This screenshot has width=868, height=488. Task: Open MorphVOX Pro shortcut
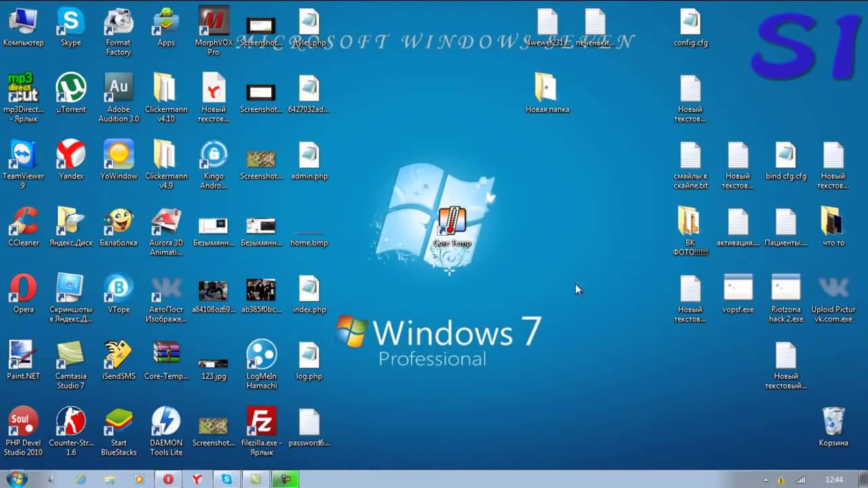[214, 32]
